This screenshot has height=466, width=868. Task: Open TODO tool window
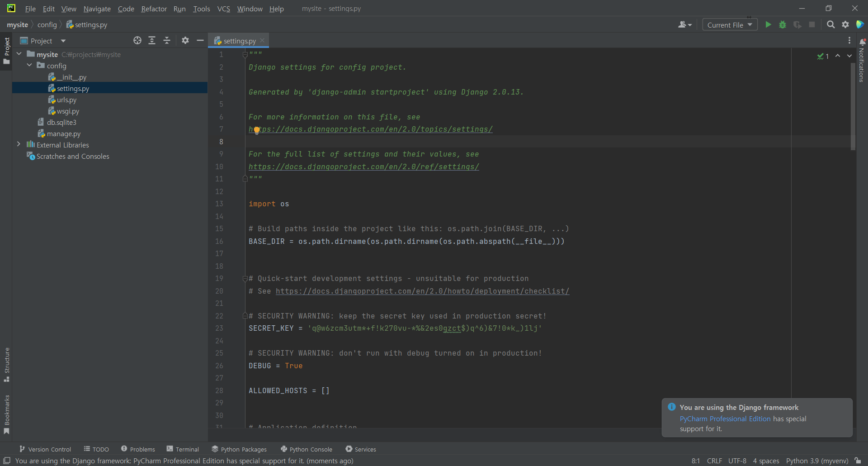tap(96, 449)
